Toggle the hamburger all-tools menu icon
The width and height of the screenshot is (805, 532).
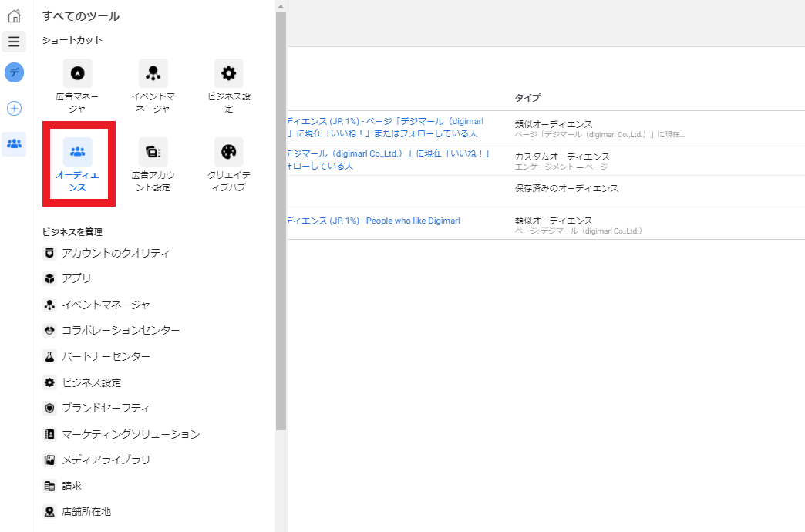tap(14, 42)
